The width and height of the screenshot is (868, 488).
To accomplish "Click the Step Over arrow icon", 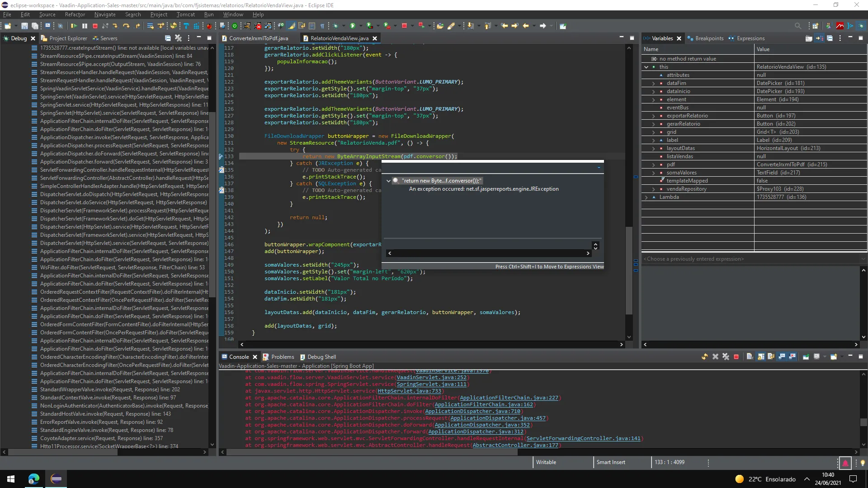I will tap(126, 26).
